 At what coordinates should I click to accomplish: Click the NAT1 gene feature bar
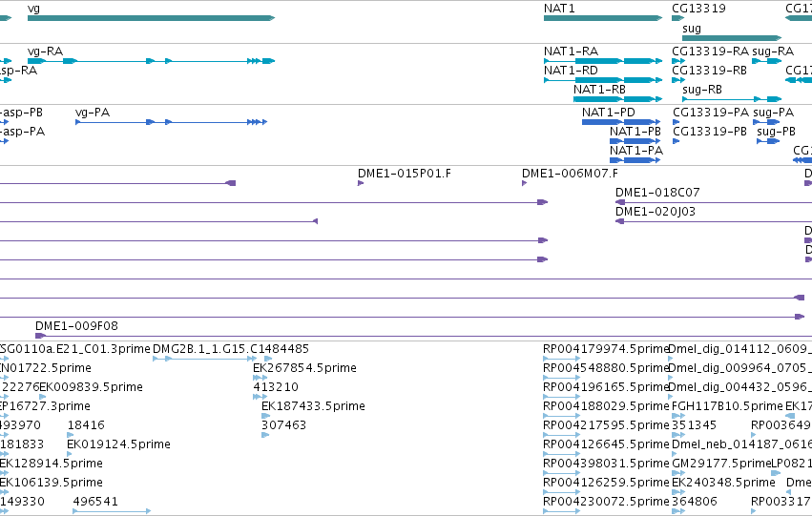pos(603,18)
